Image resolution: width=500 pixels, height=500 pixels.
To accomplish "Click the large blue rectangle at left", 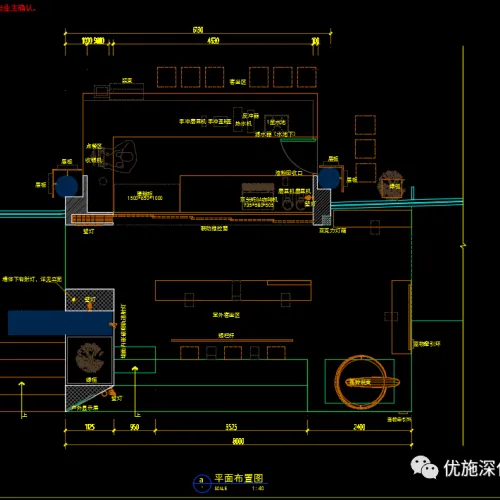I will coord(60,323).
